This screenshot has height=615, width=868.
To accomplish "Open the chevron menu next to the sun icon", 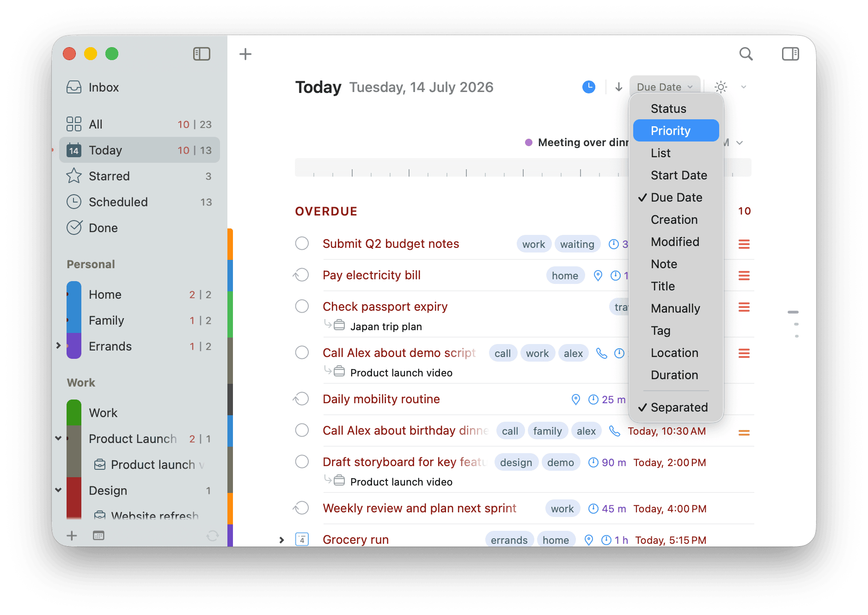I will (x=743, y=87).
